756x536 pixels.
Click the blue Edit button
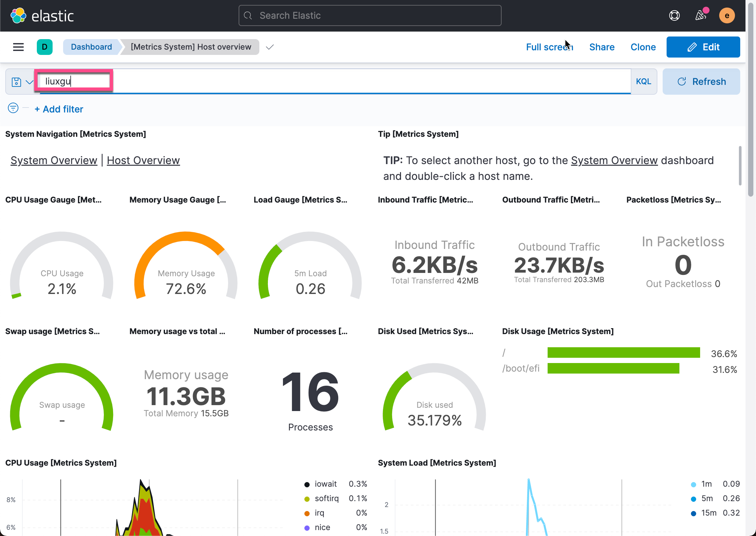point(703,47)
